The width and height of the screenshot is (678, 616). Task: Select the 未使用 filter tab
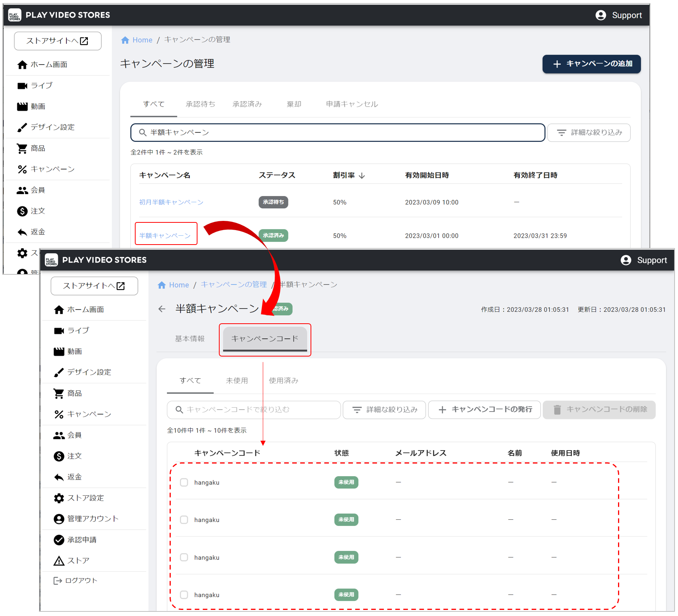(x=237, y=381)
